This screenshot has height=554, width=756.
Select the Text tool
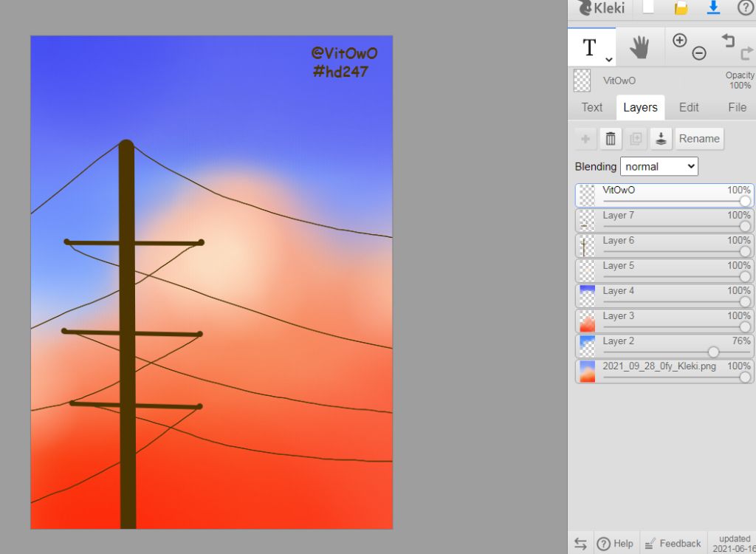[591, 47]
